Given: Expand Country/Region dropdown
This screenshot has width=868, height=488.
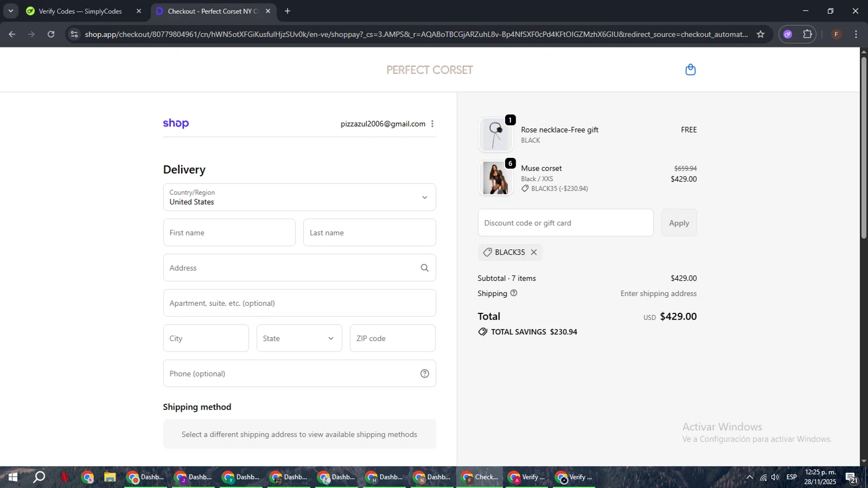Looking at the screenshot, I should pos(299,197).
